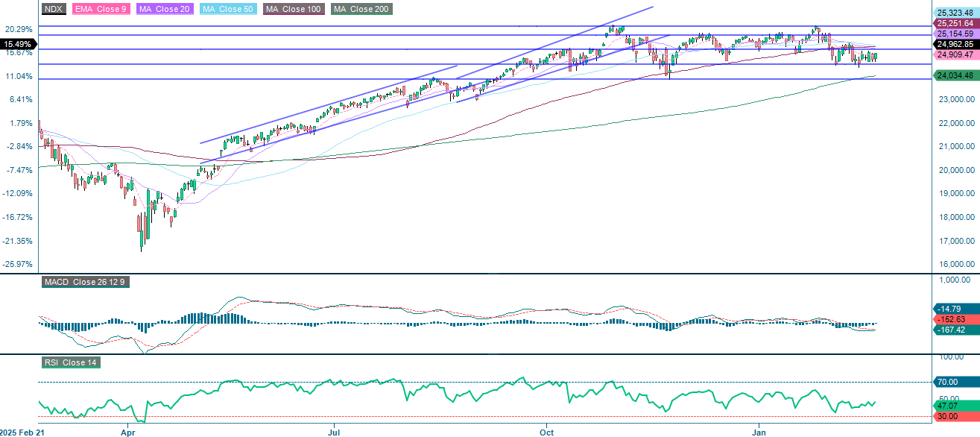The width and height of the screenshot is (980, 437).
Task: Click the 18,000.00 price axis label
Action: point(957,218)
